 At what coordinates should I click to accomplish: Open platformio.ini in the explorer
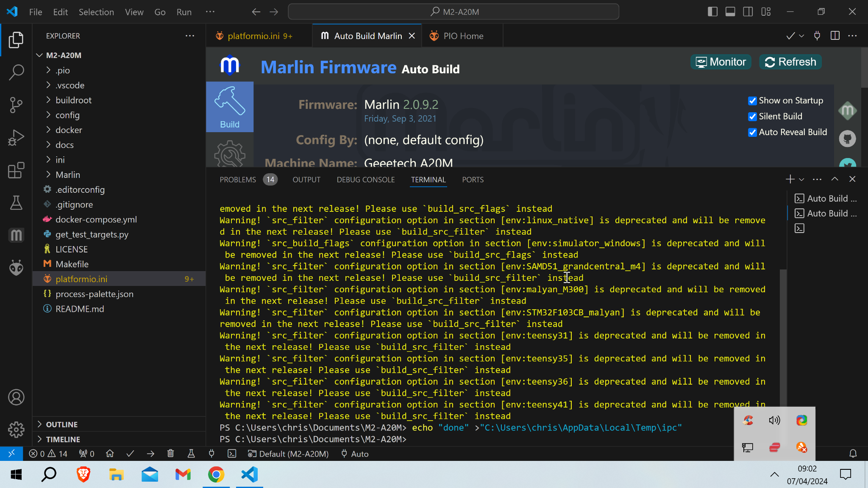point(81,279)
